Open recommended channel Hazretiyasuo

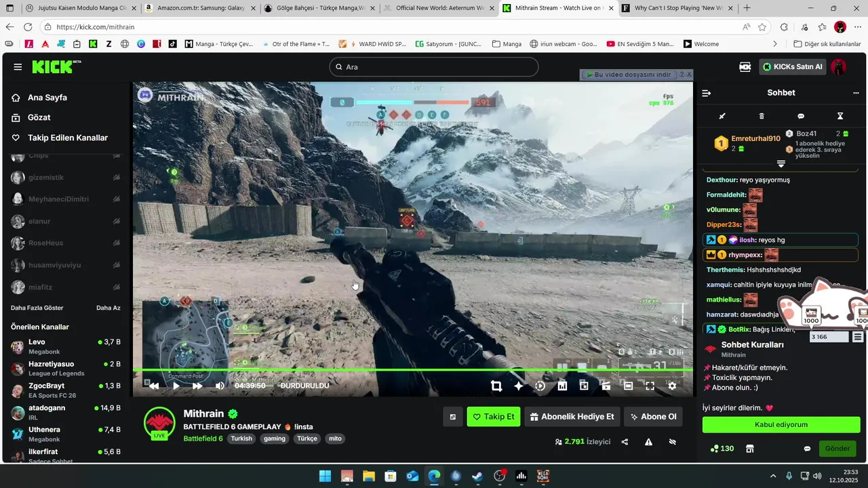(65, 368)
